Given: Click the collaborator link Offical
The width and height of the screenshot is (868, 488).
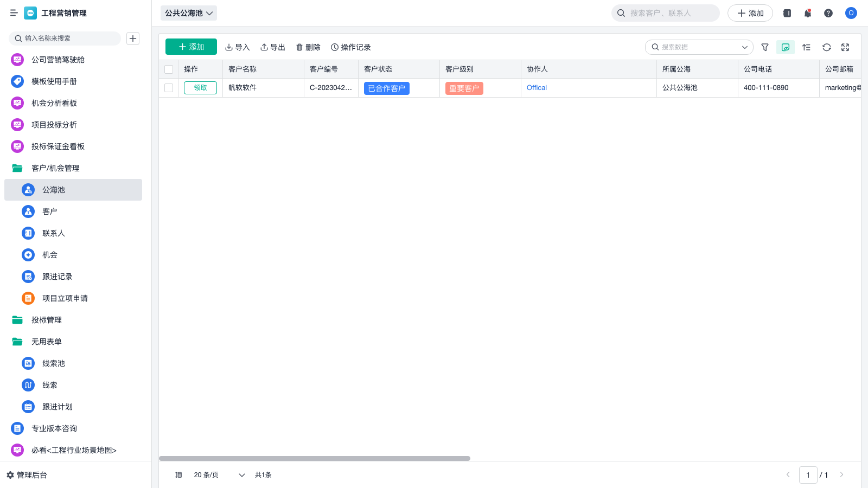Looking at the screenshot, I should 536,87.
